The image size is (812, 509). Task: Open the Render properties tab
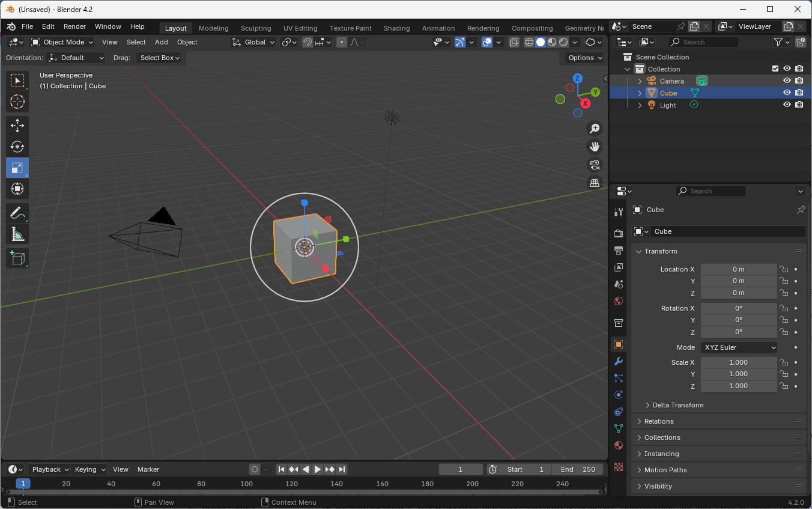(x=619, y=233)
